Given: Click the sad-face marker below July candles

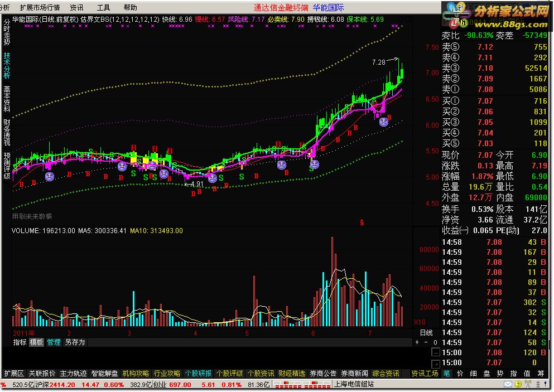Looking at the screenshot, I should (384, 122).
